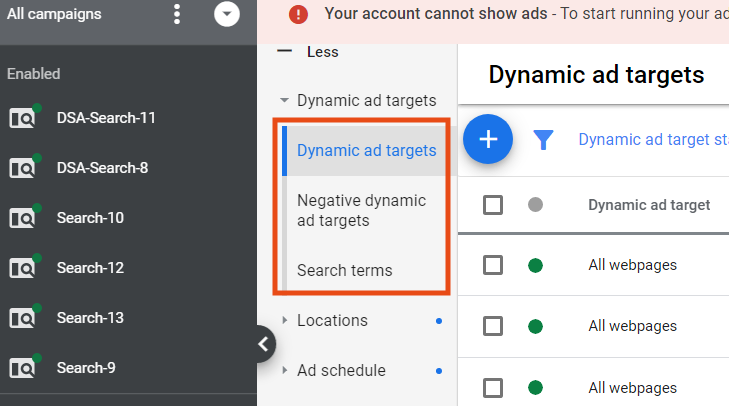Collapse the campaign sidebar with the arrow button
This screenshot has height=406, width=729.
point(262,345)
